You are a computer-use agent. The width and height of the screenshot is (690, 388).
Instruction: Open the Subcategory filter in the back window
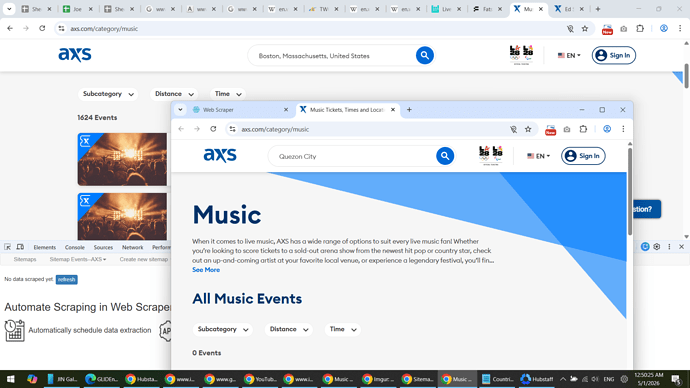pyautogui.click(x=108, y=94)
